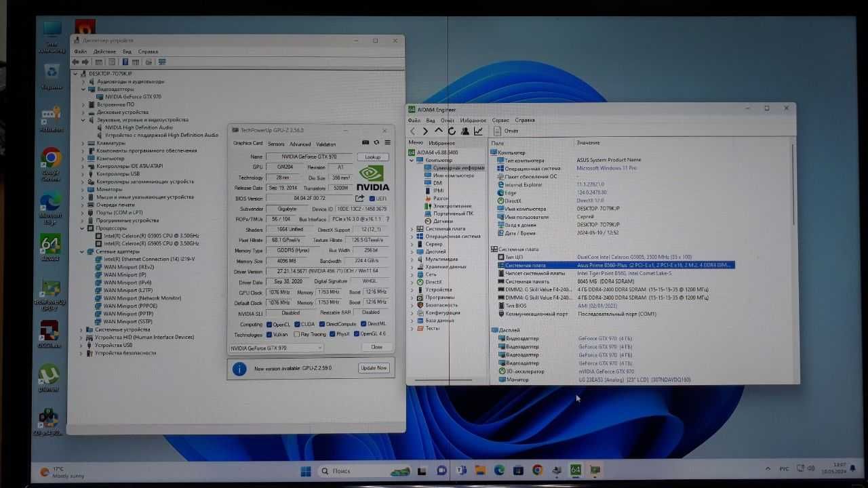Toggle the OpenCL checkbox
This screenshot has width=868, height=488.
point(270,324)
